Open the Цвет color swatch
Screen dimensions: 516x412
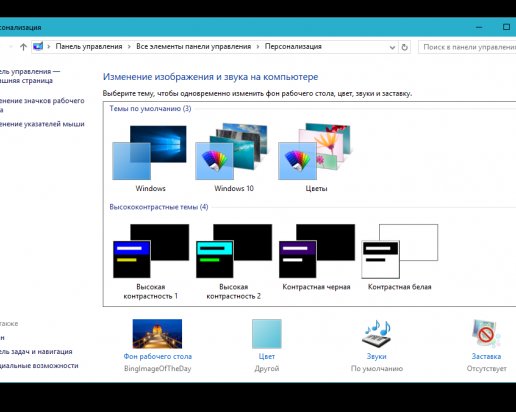[267, 334]
